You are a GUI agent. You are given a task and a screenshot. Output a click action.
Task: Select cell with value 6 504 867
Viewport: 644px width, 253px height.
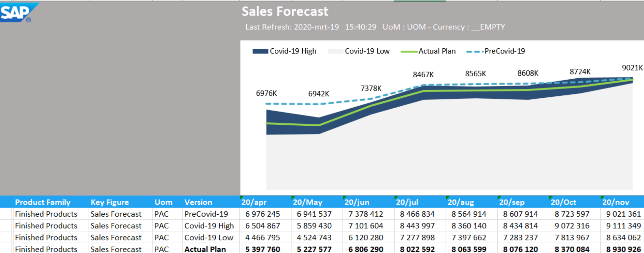coord(262,226)
